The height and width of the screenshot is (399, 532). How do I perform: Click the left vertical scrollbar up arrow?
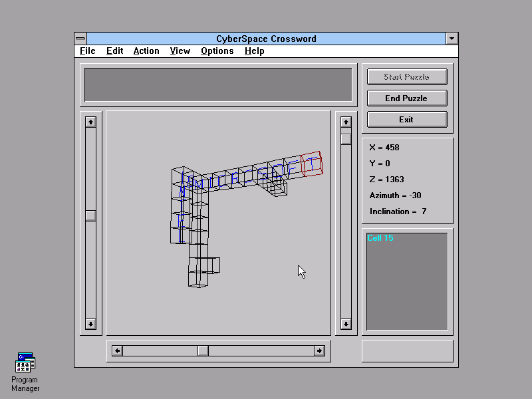point(91,122)
